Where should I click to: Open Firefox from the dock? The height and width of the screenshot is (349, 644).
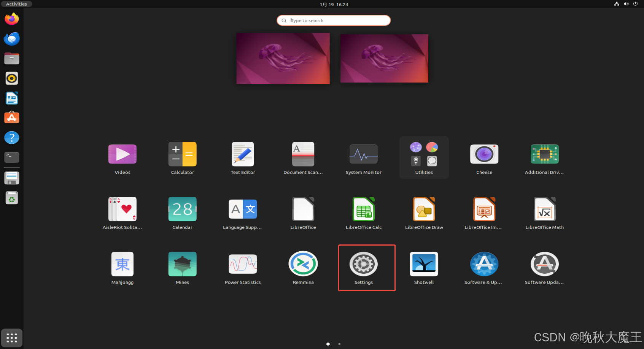12,19
